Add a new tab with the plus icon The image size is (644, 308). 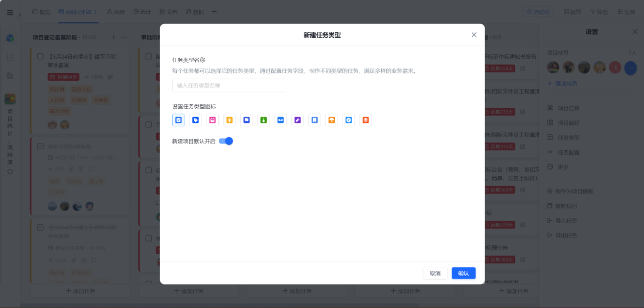214,12
